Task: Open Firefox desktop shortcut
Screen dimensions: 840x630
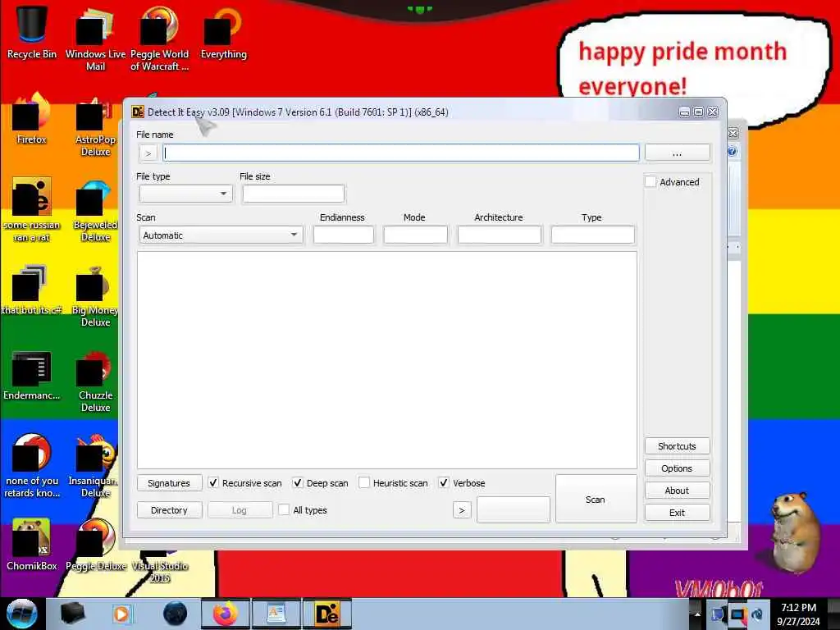Action: point(32,119)
